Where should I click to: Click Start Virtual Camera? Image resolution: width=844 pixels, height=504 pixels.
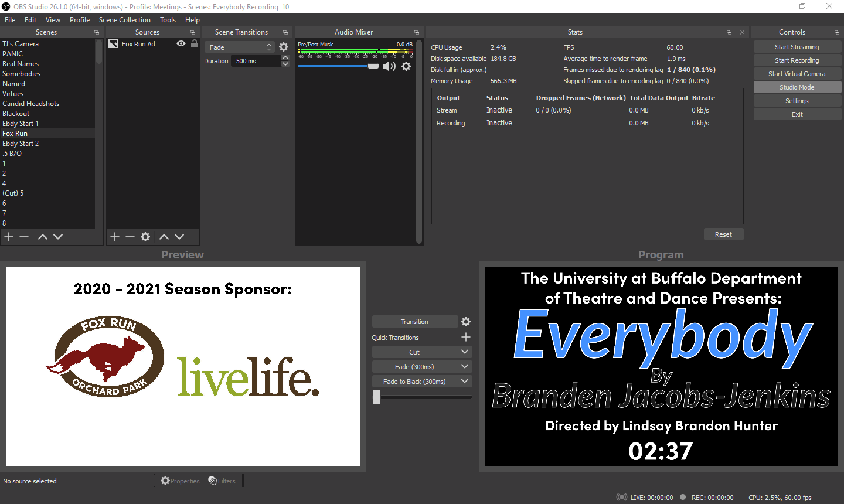coord(797,74)
